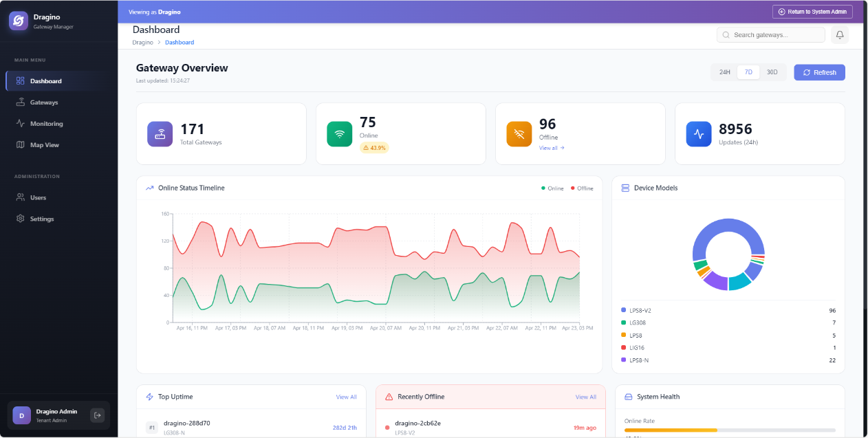Select the 30D time range
The width and height of the screenshot is (868, 438).
pos(772,72)
